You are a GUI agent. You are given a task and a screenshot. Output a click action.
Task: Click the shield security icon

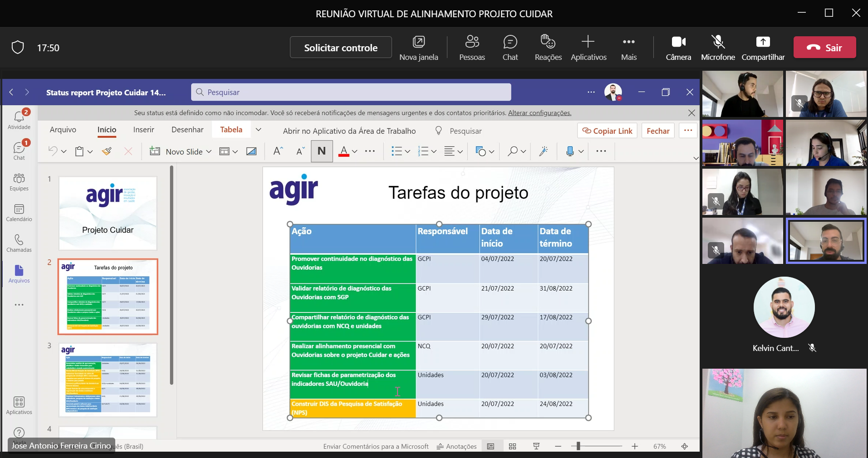click(x=18, y=47)
